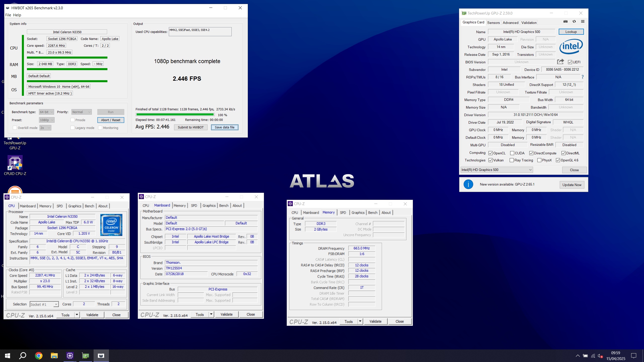Switch to HWBOT x265 via its taskbar icon
The width and height of the screenshot is (644, 362).
pos(101,355)
